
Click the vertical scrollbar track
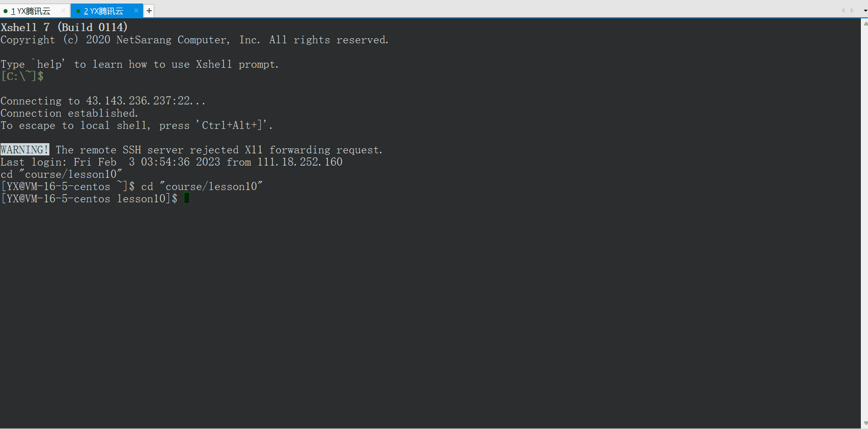pos(864,223)
